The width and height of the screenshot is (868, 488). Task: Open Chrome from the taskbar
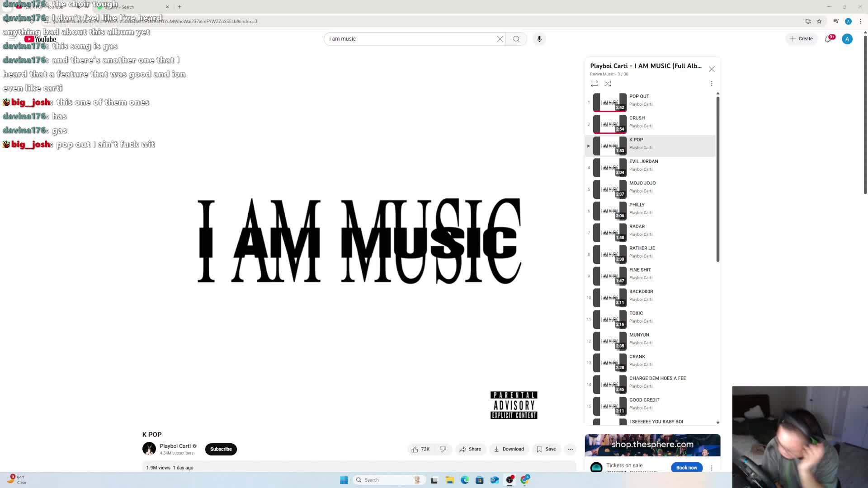(524, 480)
